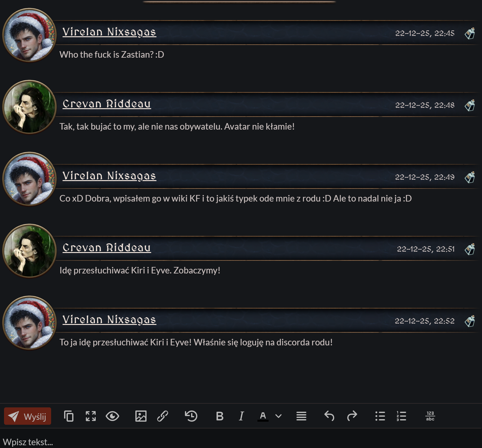Insert a bulleted list
This screenshot has height=448, width=482.
click(x=380, y=416)
